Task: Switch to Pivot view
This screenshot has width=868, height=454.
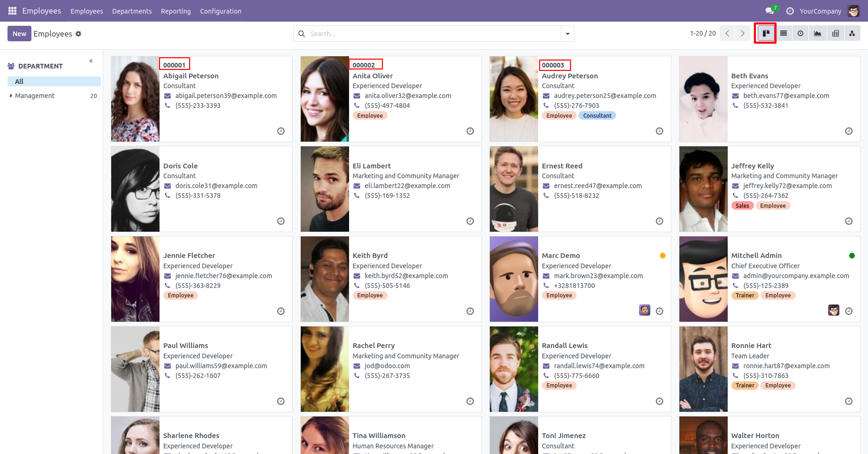Action: (x=836, y=33)
